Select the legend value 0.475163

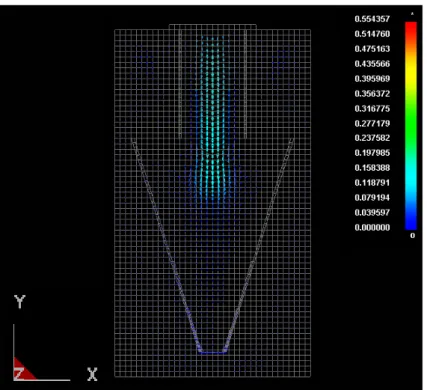[x=372, y=49]
